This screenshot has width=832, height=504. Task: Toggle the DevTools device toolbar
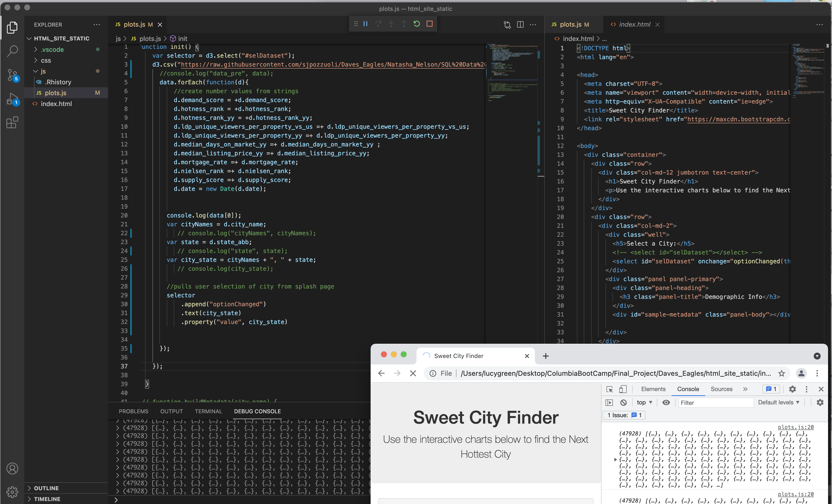click(623, 389)
